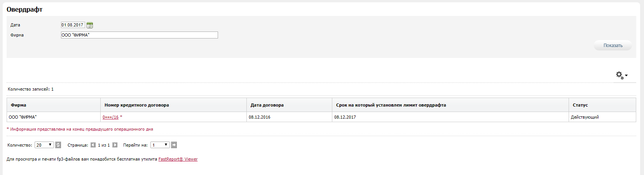Go to the previous page arrow

(93, 145)
